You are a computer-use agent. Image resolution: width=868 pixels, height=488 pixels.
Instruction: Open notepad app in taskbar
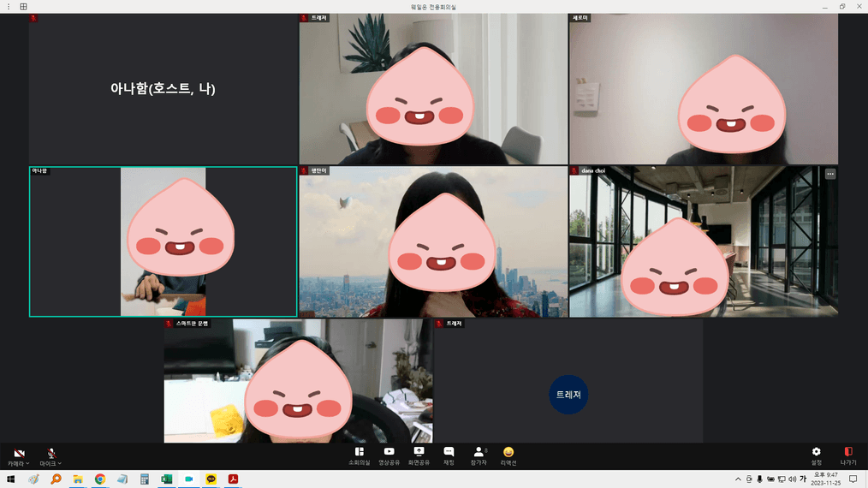click(x=122, y=479)
